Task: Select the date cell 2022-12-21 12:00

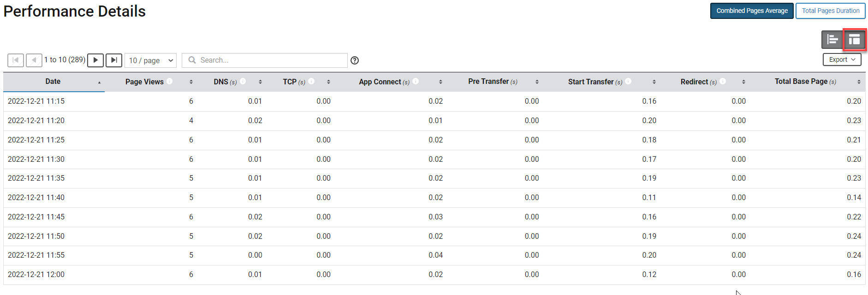Action: [36, 275]
